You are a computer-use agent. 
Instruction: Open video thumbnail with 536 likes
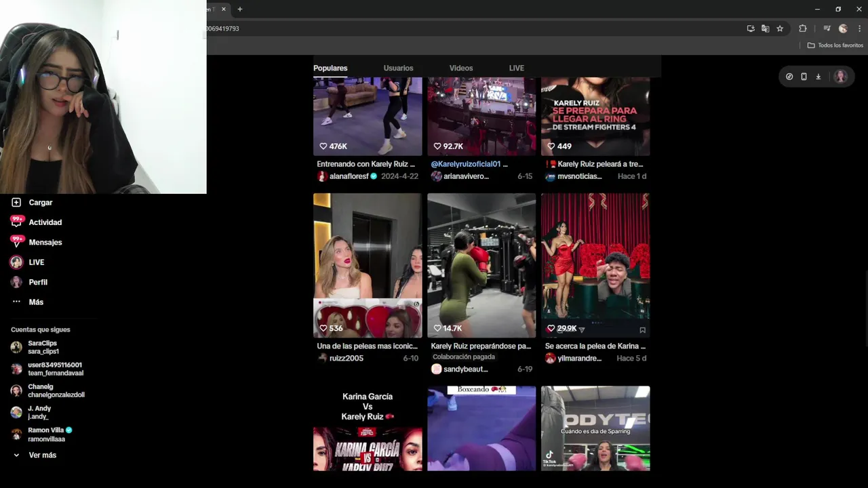pyautogui.click(x=368, y=265)
